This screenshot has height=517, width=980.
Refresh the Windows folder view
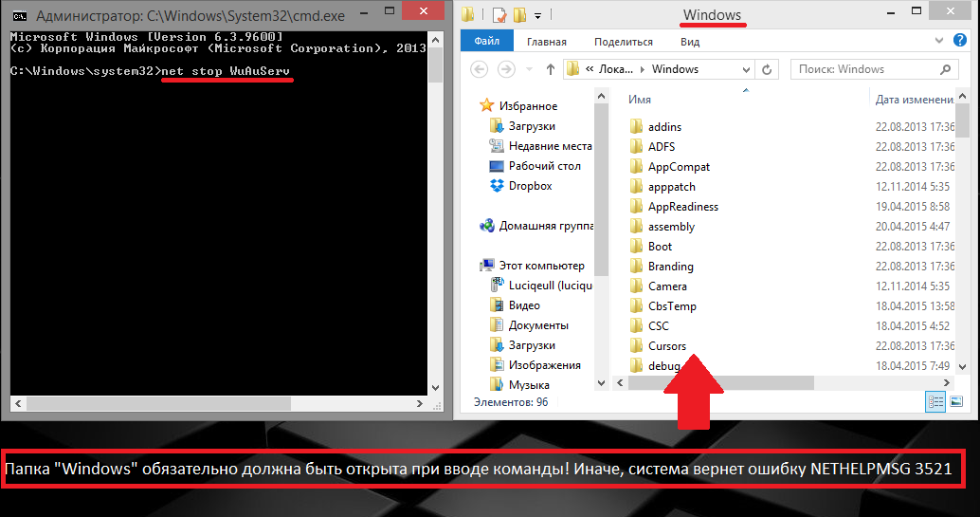tap(768, 69)
